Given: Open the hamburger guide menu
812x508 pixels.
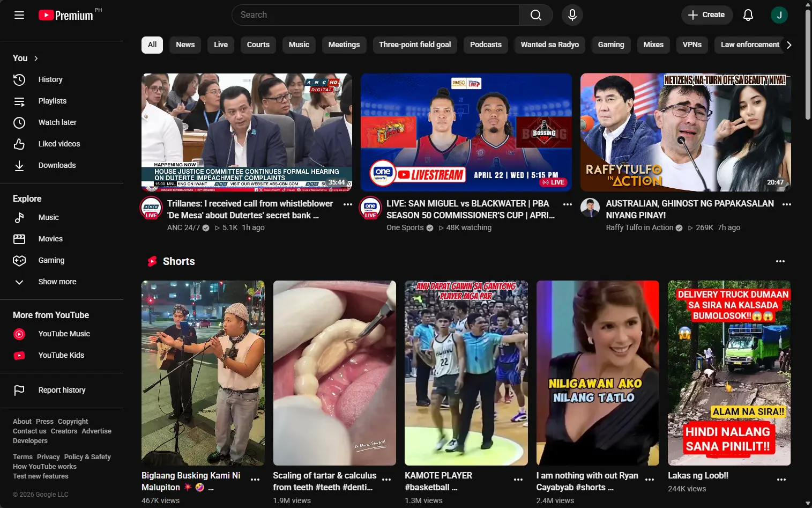Looking at the screenshot, I should click(x=19, y=15).
